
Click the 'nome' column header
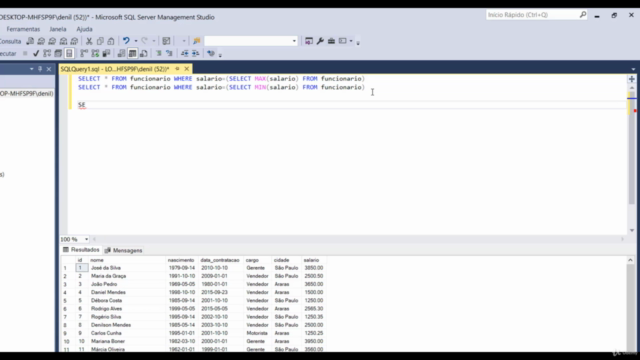[x=97, y=260]
